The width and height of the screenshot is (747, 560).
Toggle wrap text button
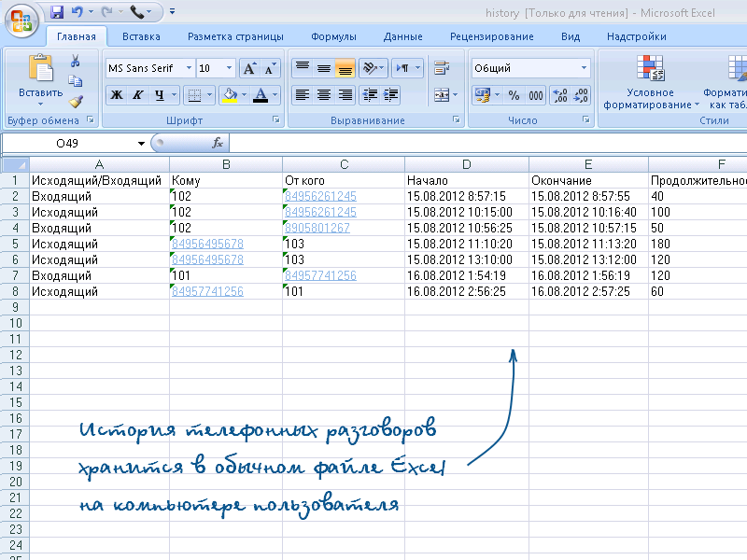tap(442, 68)
